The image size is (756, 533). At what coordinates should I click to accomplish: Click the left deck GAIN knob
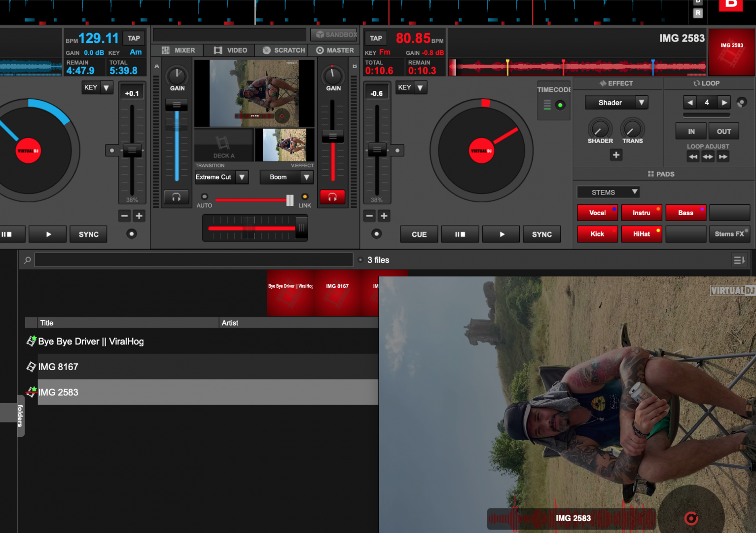click(x=177, y=76)
